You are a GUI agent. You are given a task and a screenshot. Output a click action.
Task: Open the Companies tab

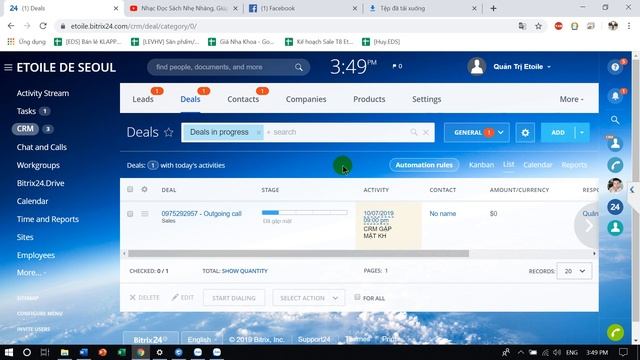pyautogui.click(x=306, y=99)
